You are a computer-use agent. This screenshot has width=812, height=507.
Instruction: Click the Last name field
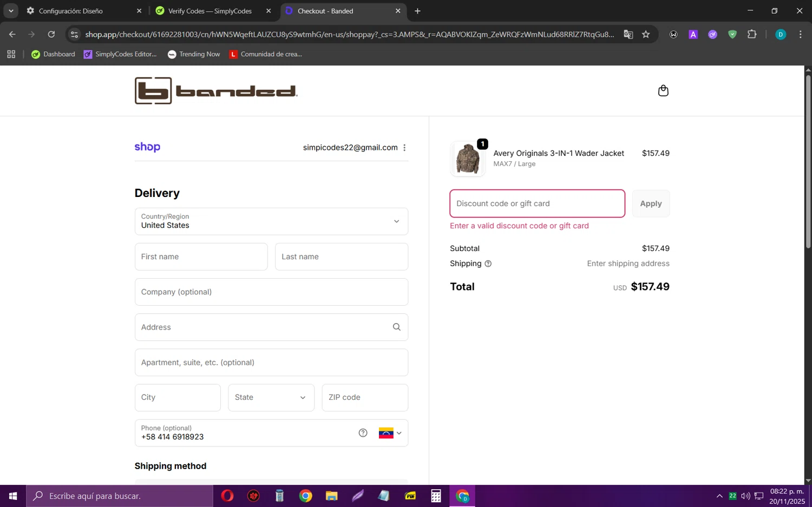[x=341, y=256]
